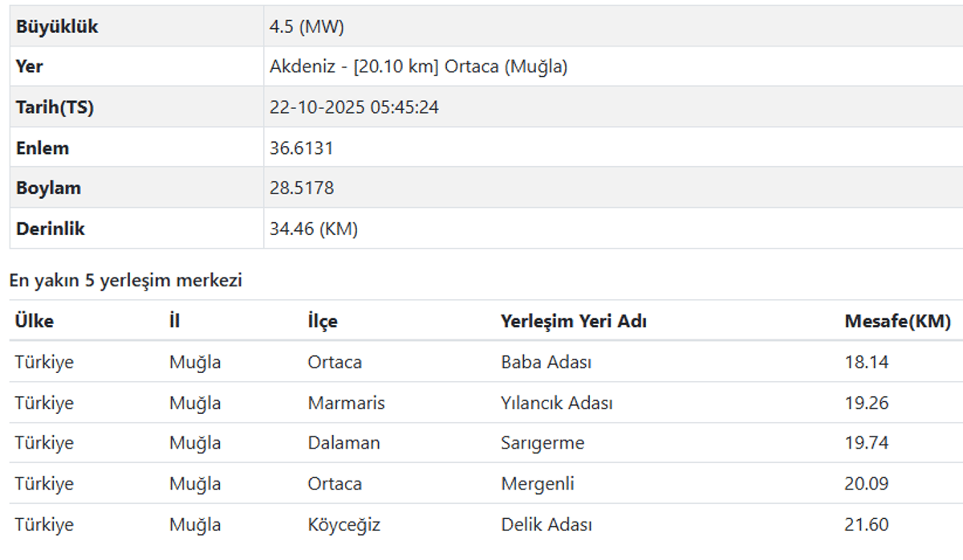Viewport: 963px width, 560px height.
Task: Click the İl column header
Action: [x=174, y=322]
